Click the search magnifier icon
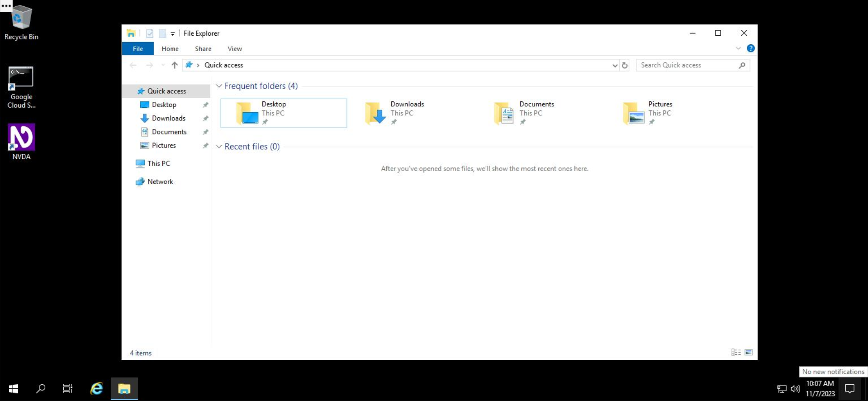This screenshot has width=868, height=401. click(x=742, y=65)
